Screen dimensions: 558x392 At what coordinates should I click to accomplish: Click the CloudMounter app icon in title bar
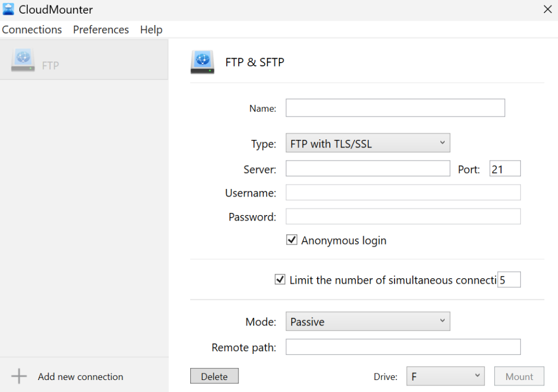[8, 9]
